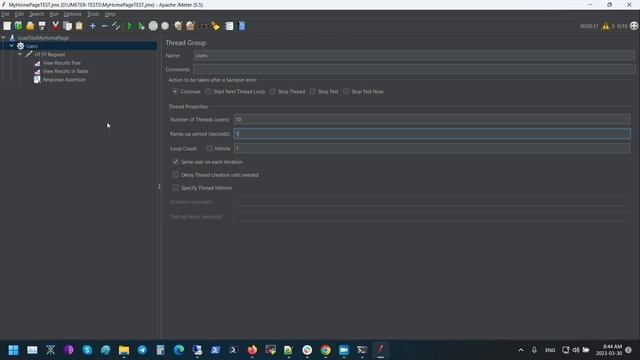Click the panel divider collapse handle
The width and height of the screenshot is (640, 360).
click(159, 187)
